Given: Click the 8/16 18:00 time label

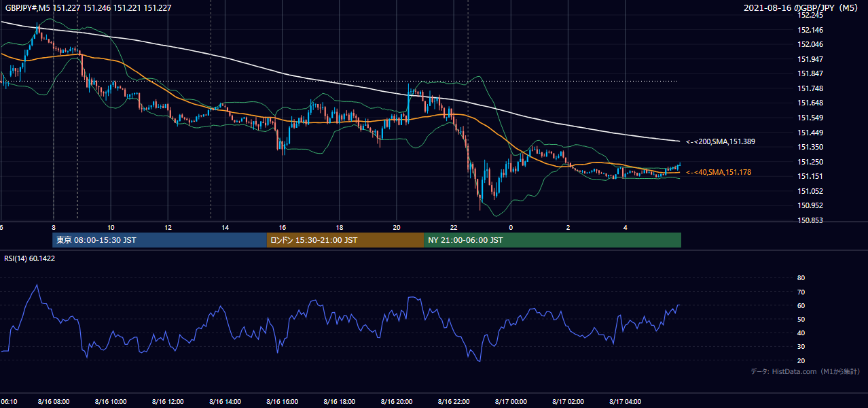Looking at the screenshot, I should pos(339,402).
